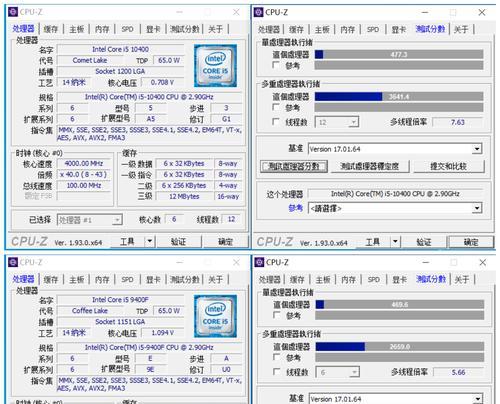Click the CPU-Z app icon in the Intel Core i5 9400F window title bar
500x404 pixels.
click(x=13, y=262)
